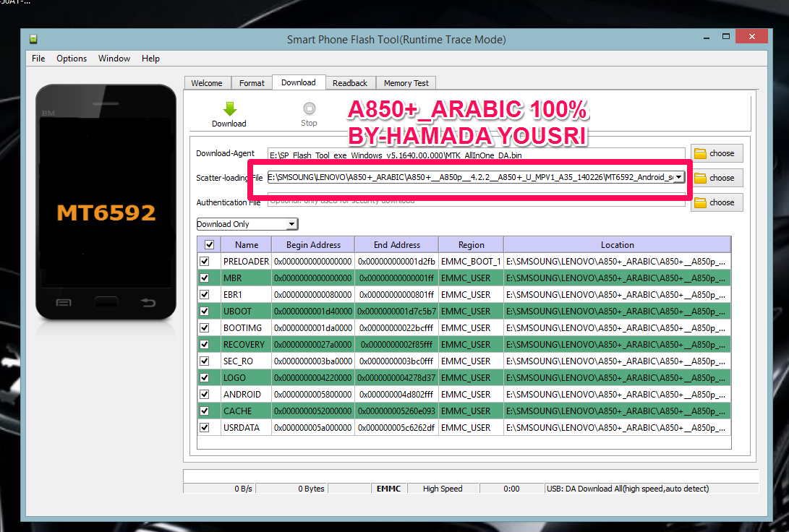
Task: Click the 0:00 elapsed time status
Action: pos(511,488)
